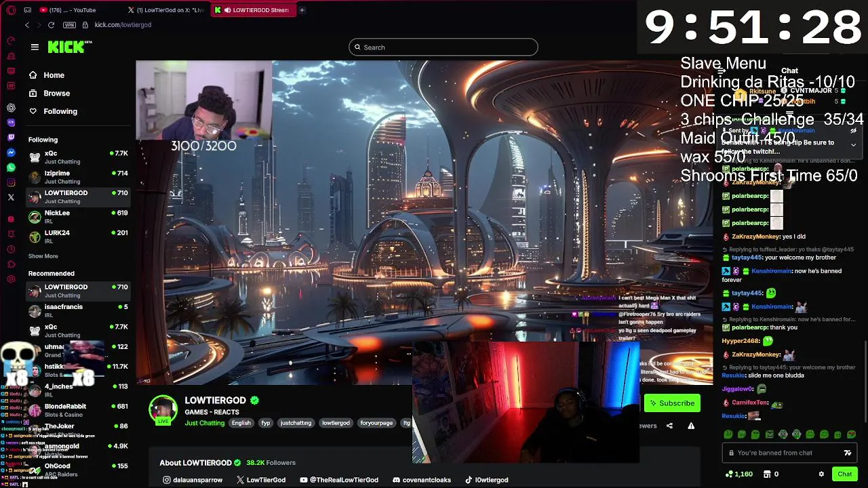
Task: Open isaacfrancis in Recommended list
Action: pyautogui.click(x=78, y=310)
